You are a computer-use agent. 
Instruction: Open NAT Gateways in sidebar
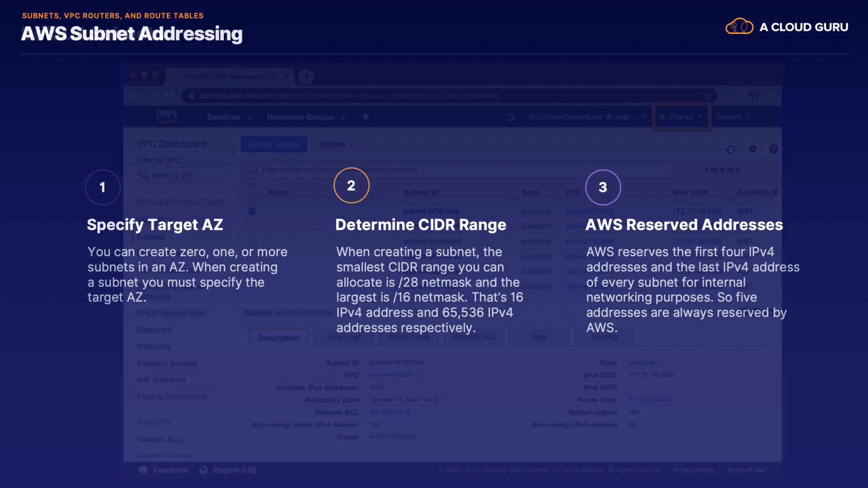coord(161,380)
